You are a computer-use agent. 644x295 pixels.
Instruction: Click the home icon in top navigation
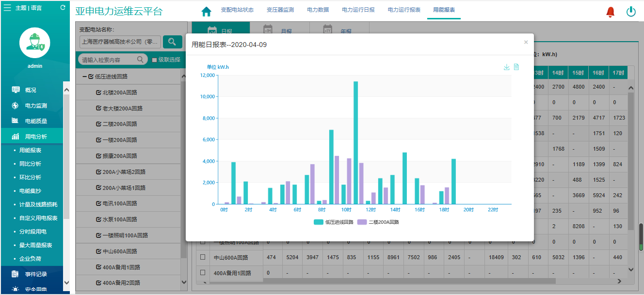[x=207, y=11]
